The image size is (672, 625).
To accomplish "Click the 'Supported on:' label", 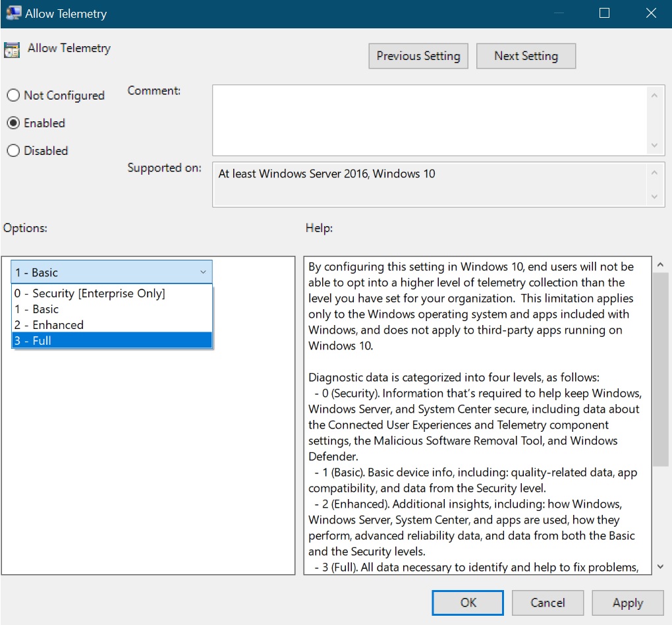I will 164,167.
